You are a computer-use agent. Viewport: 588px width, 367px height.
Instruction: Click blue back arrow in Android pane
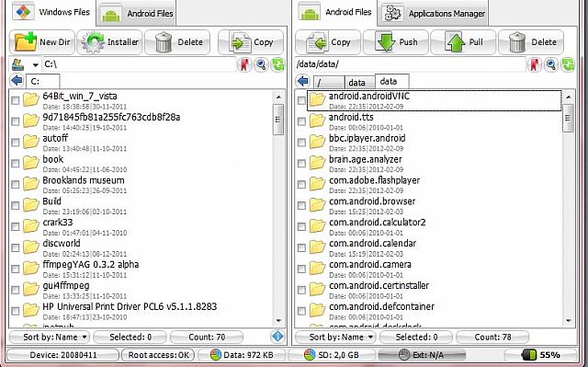(303, 80)
